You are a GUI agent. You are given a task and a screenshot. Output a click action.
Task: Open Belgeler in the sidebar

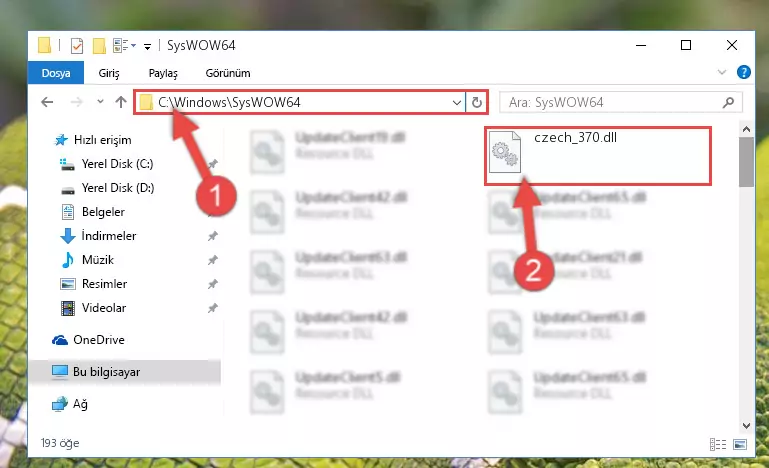[x=103, y=212]
